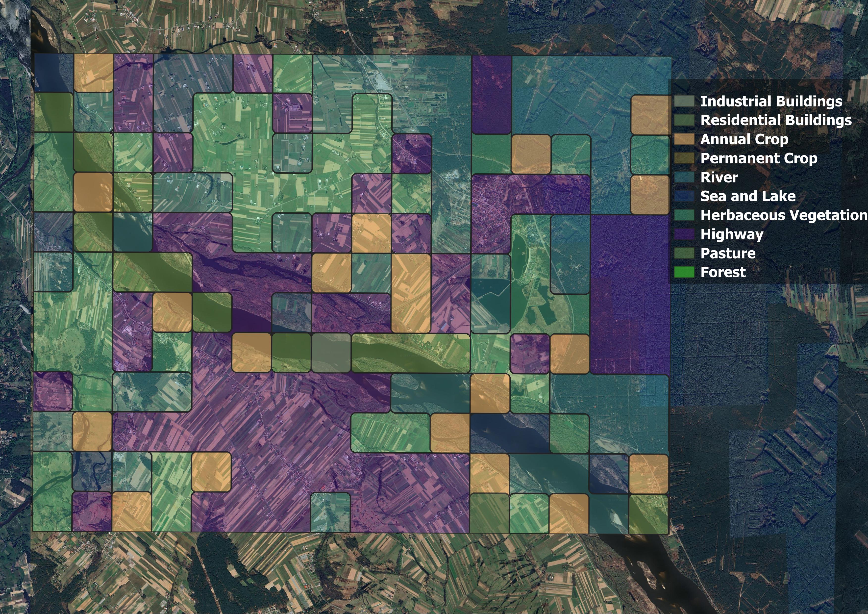The image size is (868, 614).
Task: Select the 'Permanent Crop' legend label
Action: (759, 158)
